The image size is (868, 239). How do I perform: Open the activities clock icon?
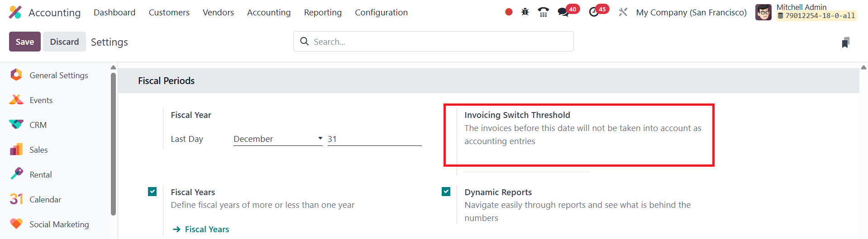click(x=594, y=12)
